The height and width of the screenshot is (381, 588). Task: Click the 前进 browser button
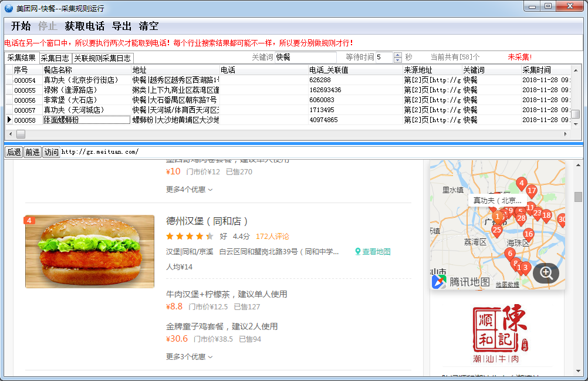coord(33,152)
